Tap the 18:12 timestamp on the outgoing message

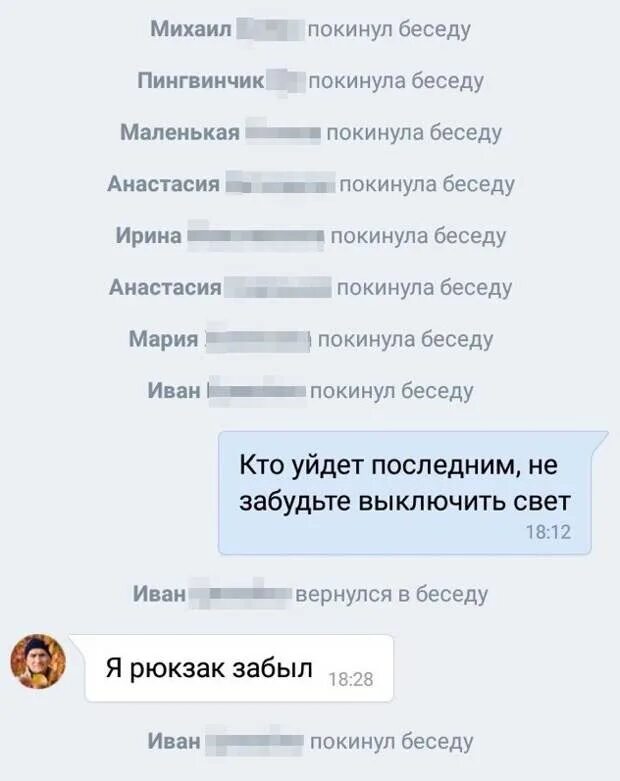tap(548, 532)
